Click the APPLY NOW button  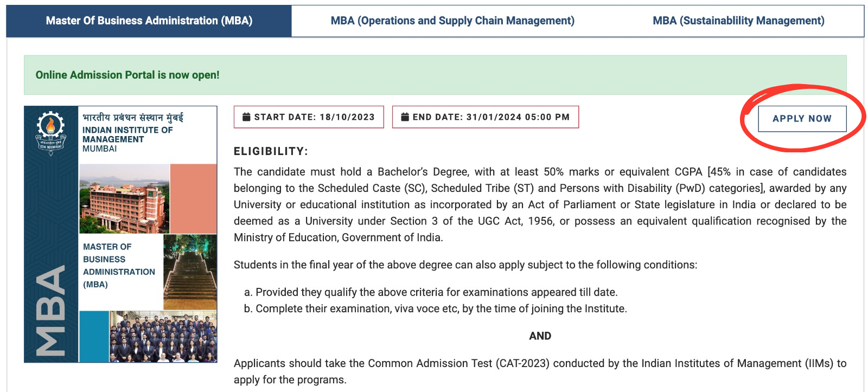[x=802, y=118]
